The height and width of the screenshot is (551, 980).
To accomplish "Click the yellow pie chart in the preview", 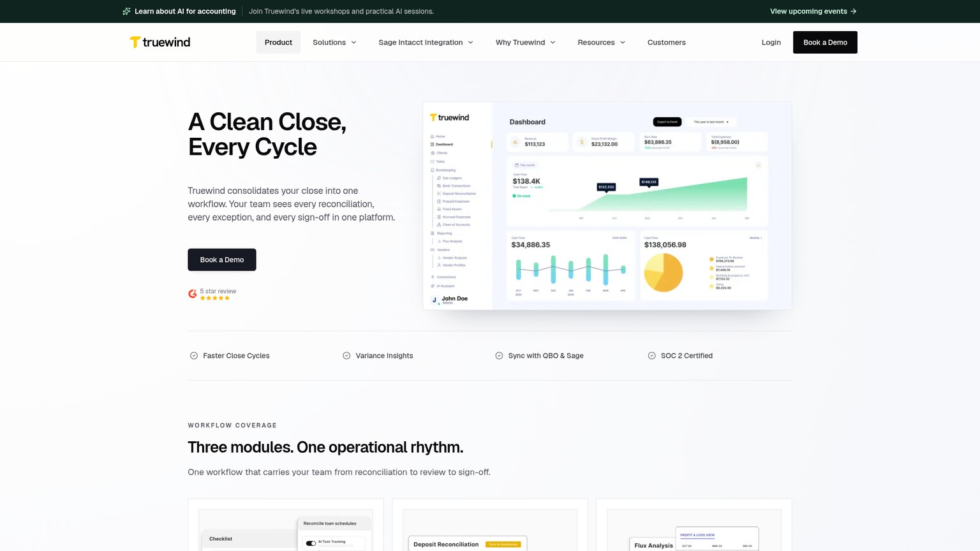I will [x=664, y=272].
